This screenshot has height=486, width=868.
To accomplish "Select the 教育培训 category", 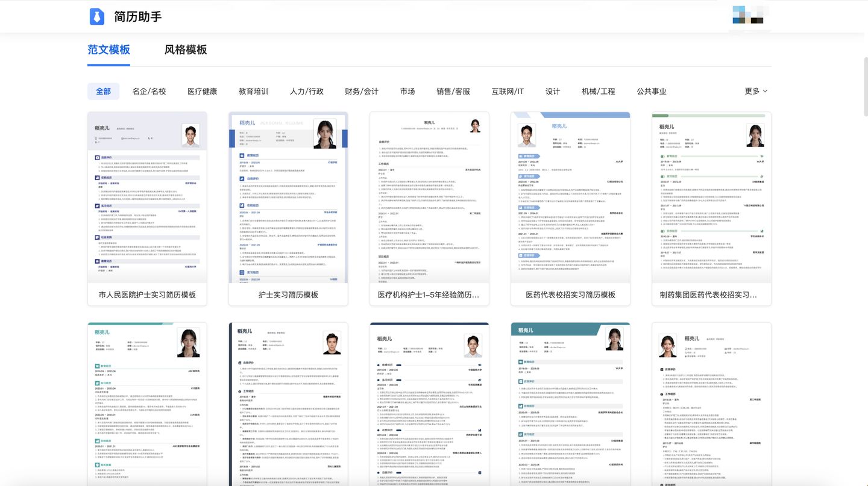I will pos(253,92).
